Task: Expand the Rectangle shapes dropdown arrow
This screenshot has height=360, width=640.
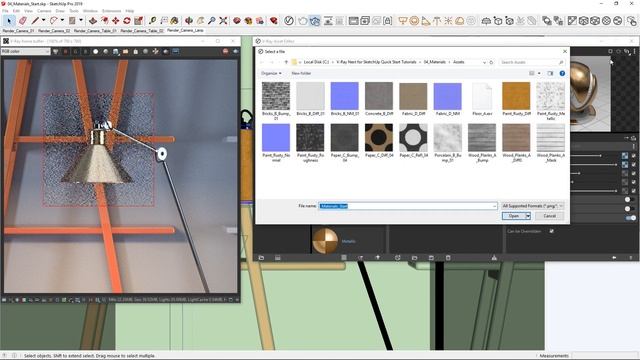Action: 81,20
